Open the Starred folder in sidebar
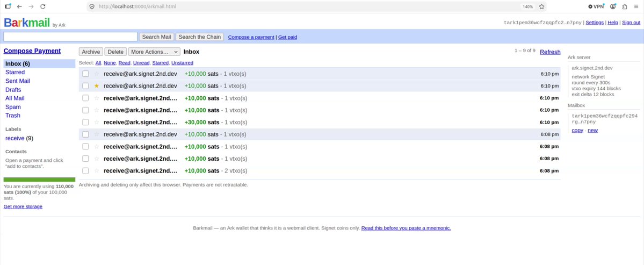 tap(15, 73)
